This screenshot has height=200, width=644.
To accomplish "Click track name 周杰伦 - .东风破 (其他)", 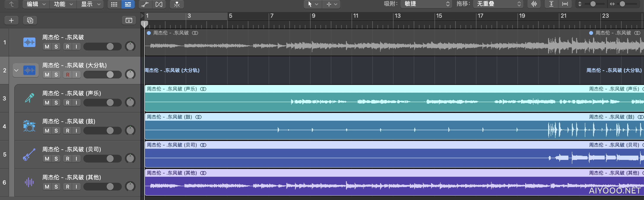I will (x=71, y=177).
